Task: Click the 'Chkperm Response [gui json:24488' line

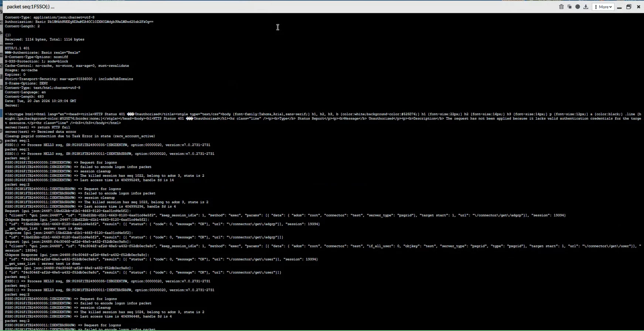Action: (77, 255)
